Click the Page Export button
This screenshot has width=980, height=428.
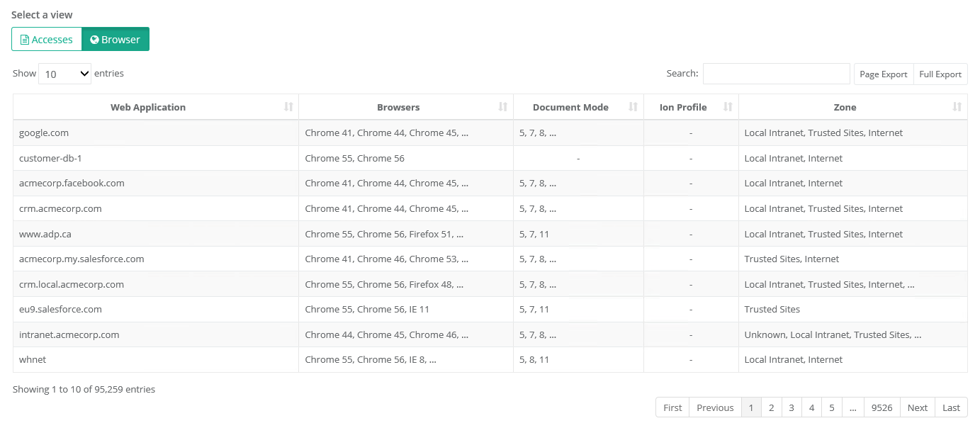click(x=884, y=74)
